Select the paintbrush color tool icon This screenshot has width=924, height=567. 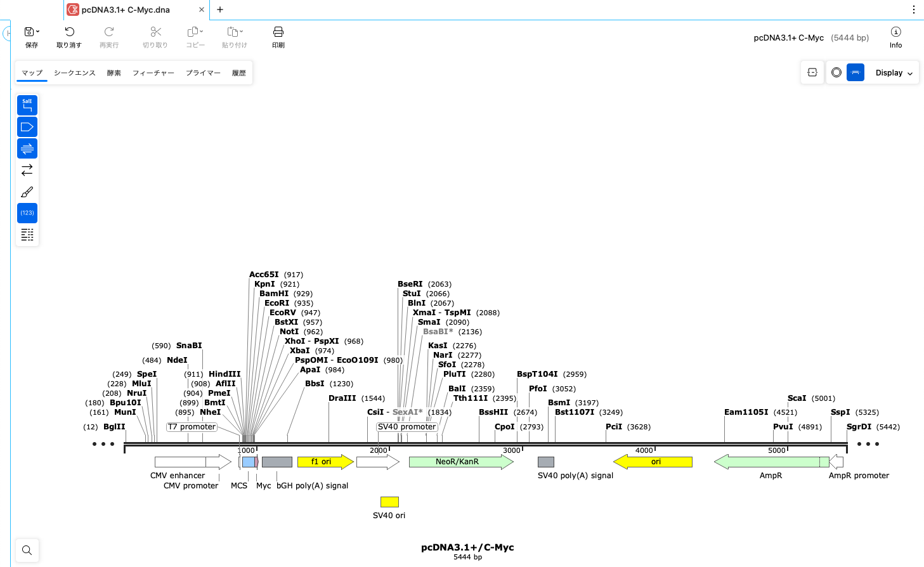tap(27, 192)
